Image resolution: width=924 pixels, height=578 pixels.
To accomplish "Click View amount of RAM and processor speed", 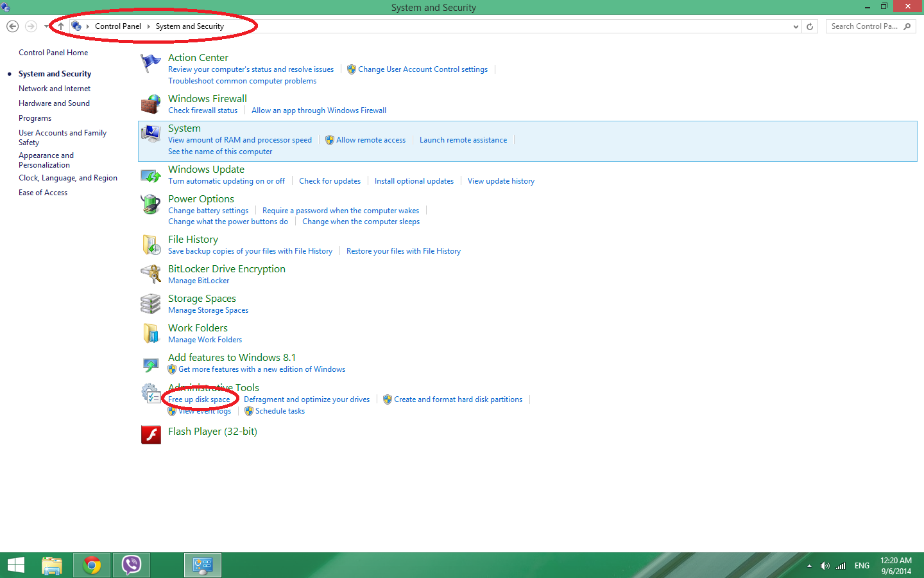I will pos(240,140).
